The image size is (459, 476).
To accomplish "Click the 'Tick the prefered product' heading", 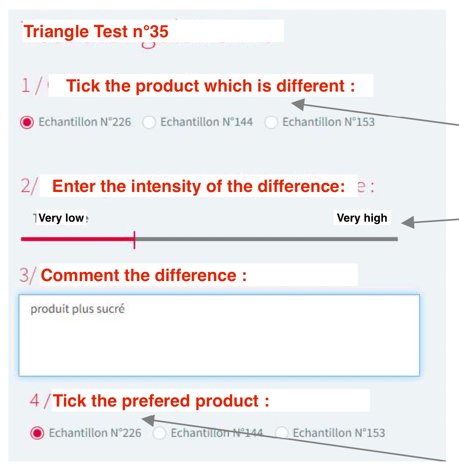I will pos(161,401).
